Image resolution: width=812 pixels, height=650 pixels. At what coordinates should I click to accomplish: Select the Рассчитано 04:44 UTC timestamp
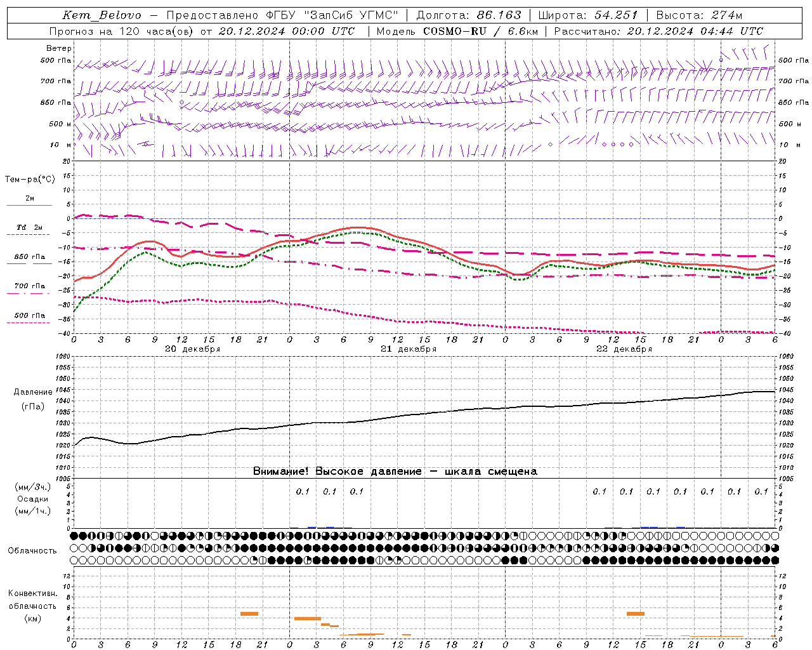pyautogui.click(x=658, y=31)
